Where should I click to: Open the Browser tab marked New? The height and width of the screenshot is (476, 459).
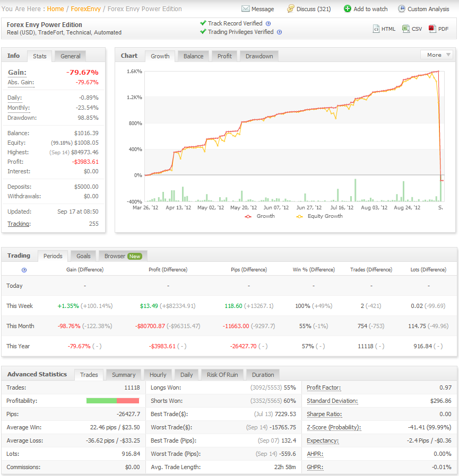(x=123, y=256)
